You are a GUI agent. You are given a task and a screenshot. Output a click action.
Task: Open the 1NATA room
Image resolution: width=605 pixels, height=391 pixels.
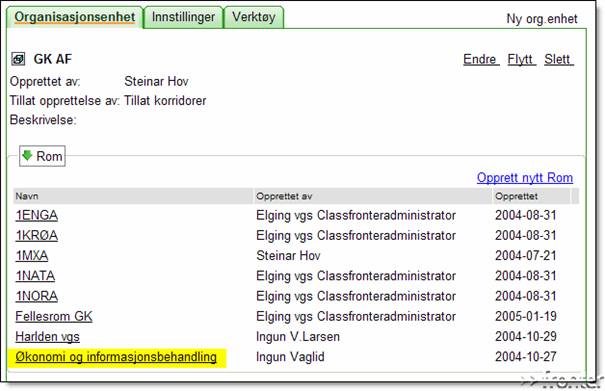point(35,276)
